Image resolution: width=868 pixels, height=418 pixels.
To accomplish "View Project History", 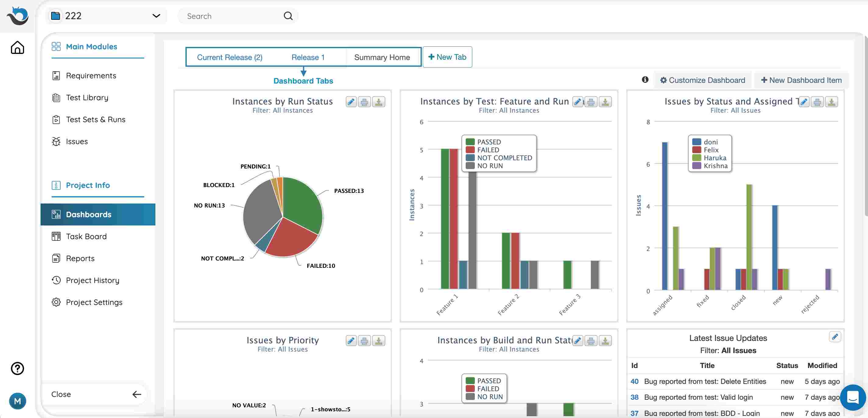I will pos(92,280).
